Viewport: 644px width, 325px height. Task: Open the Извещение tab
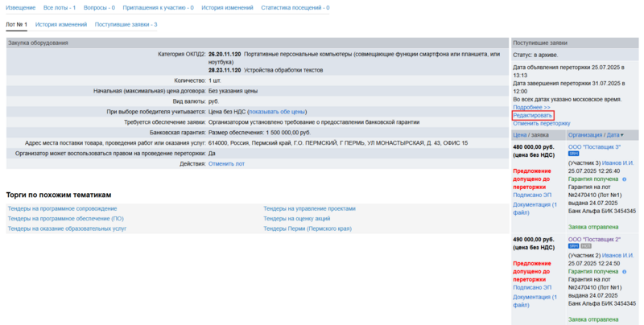pos(20,7)
